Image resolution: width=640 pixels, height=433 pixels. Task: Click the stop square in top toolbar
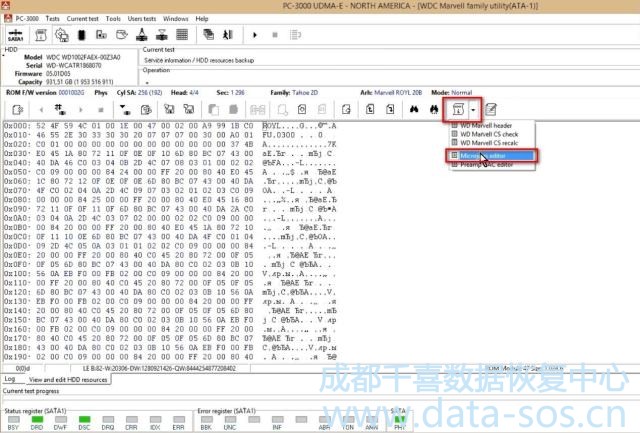275,35
